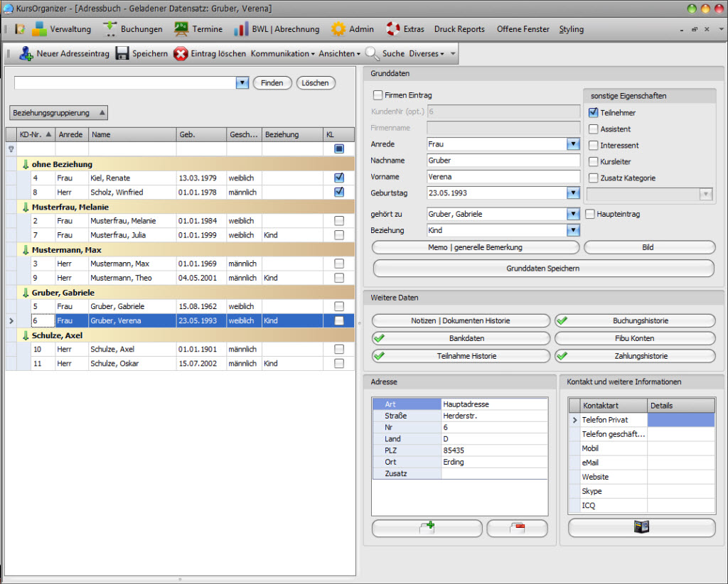Check the Zusatz Kategorie checkbox
Screen dimensions: 728x584
click(x=594, y=178)
